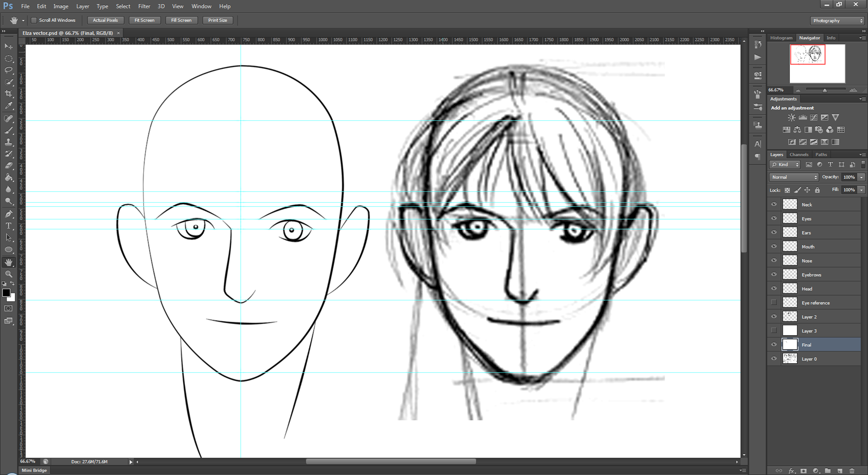
Task: Select the Lasso tool
Action: tap(8, 70)
